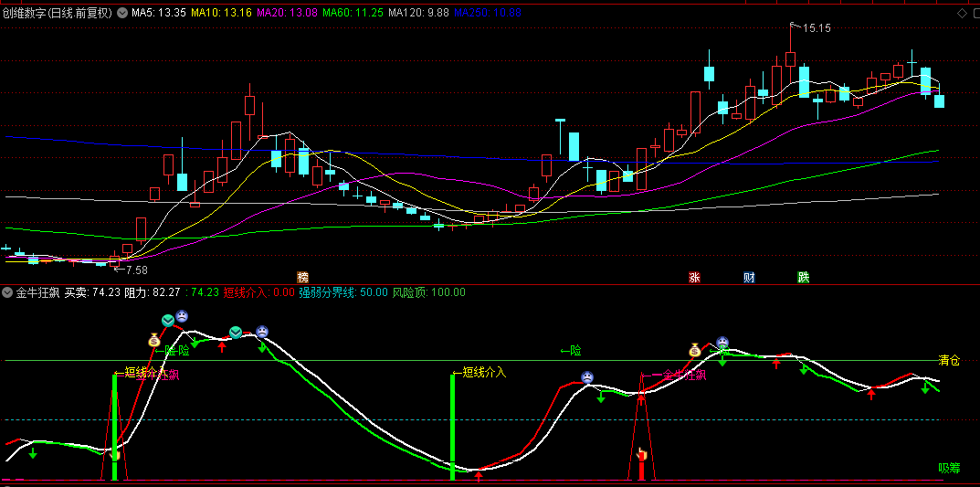Click the 买卖: 74.23 value
This screenshot has height=487, width=980.
[x=93, y=292]
